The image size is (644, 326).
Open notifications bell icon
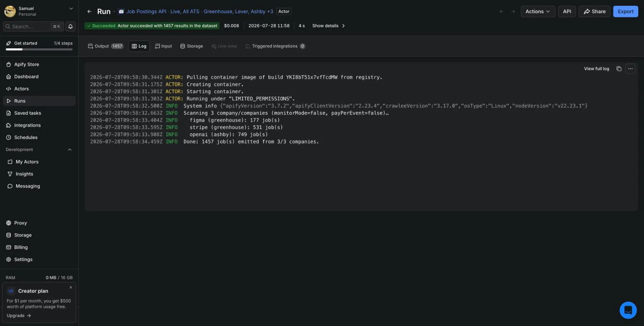[x=70, y=26]
